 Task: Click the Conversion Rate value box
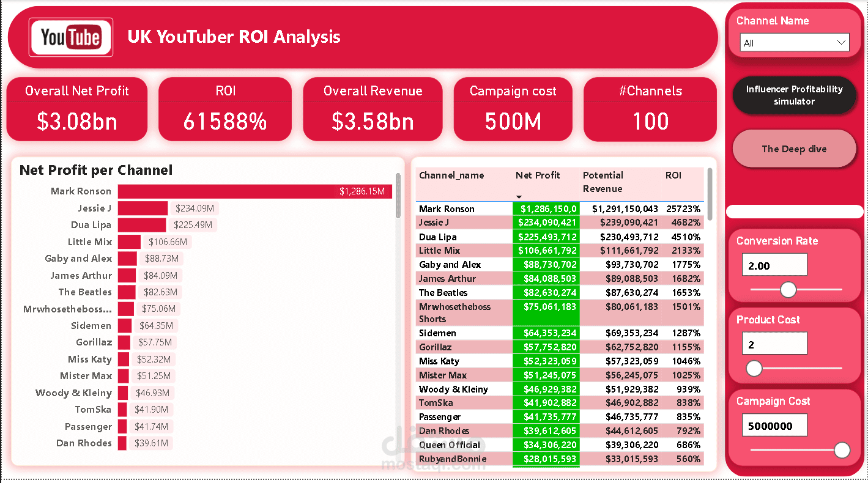(774, 265)
